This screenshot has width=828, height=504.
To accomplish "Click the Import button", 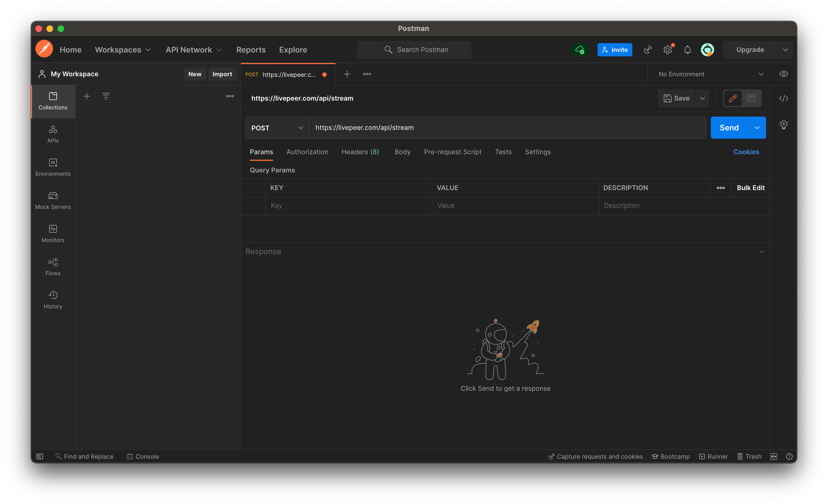I will (222, 74).
